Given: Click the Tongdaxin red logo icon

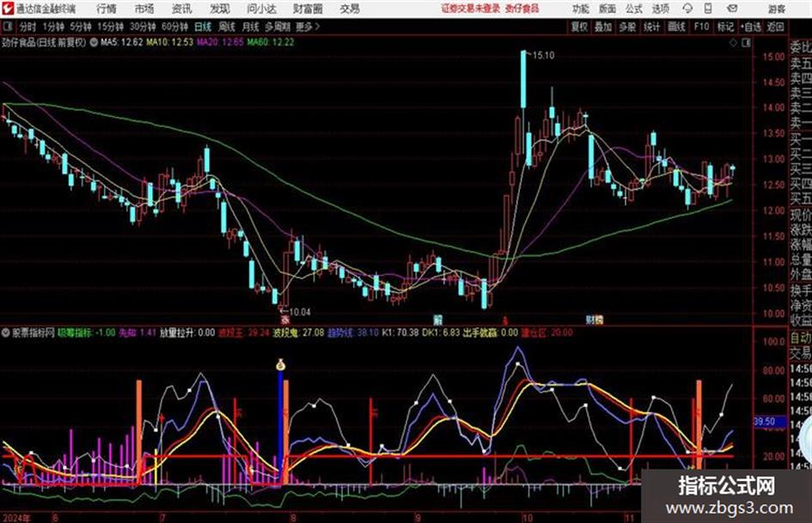Looking at the screenshot, I should pos(8,9).
